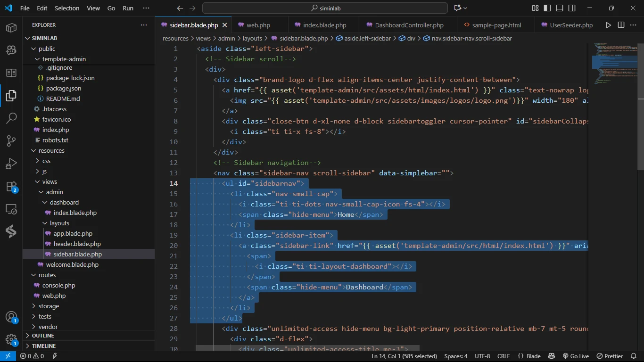
Task: Open the Manage gear icon
Action: tap(11, 339)
